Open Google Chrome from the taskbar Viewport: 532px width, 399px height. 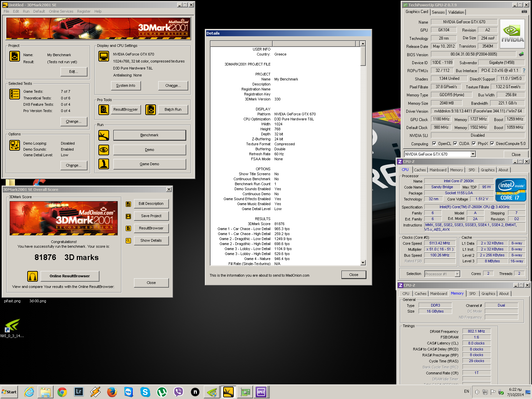pos(62,392)
